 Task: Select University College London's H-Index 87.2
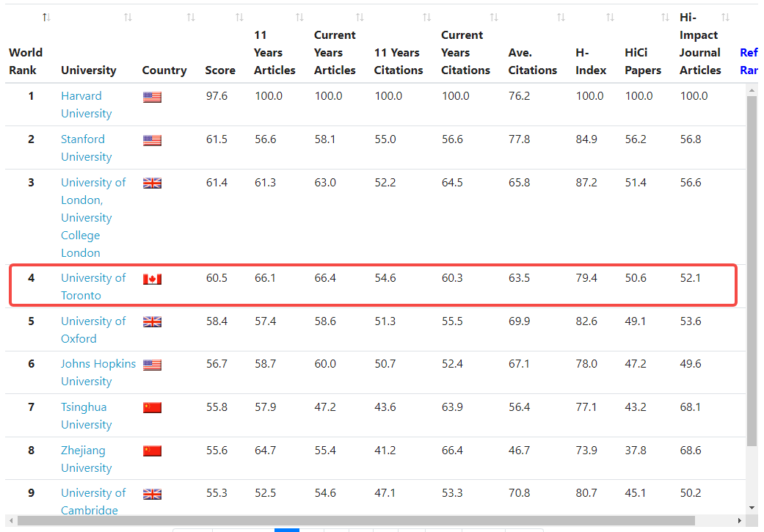point(586,183)
